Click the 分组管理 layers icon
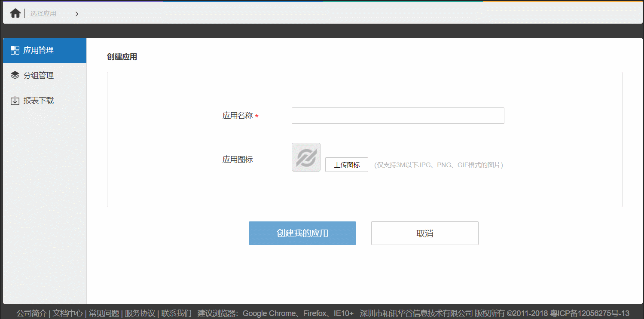 tap(15, 75)
